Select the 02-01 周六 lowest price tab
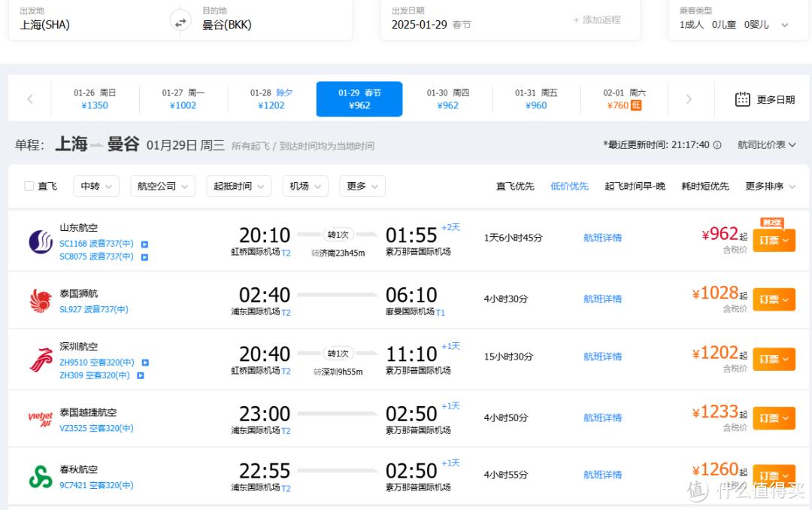 [x=624, y=99]
